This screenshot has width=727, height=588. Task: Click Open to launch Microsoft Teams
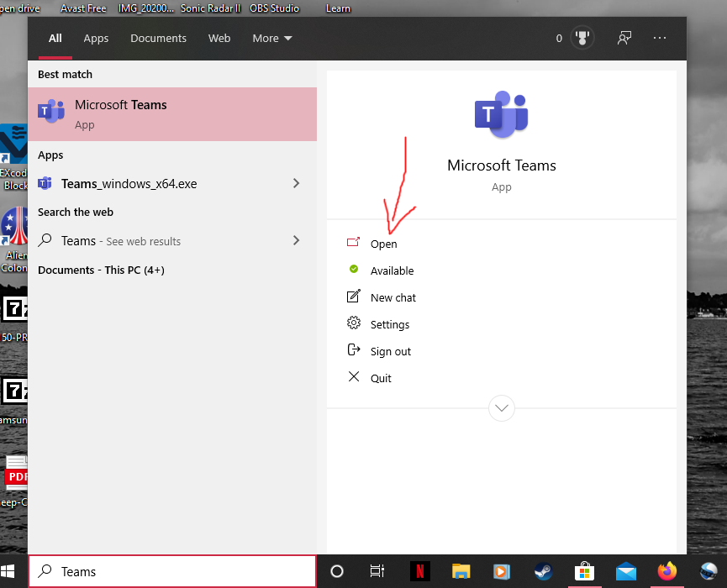(383, 244)
